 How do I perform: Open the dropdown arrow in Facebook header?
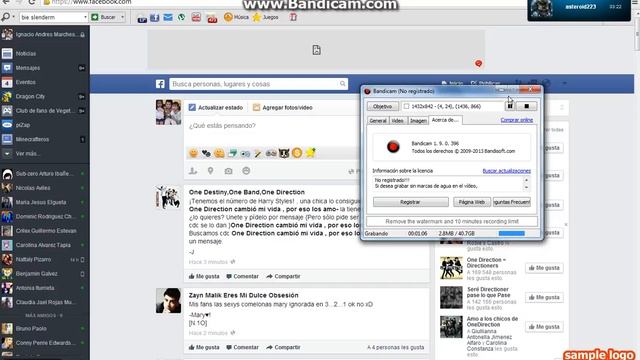pyautogui.click(x=564, y=83)
